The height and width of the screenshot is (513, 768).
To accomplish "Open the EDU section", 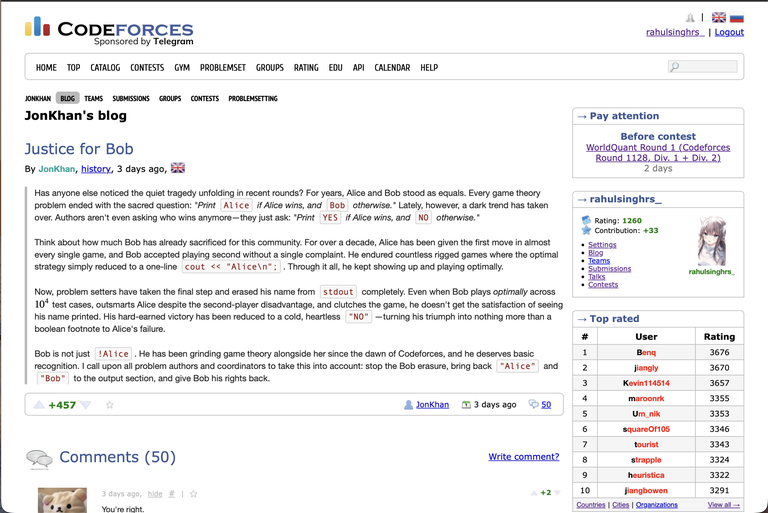I will [x=336, y=68].
